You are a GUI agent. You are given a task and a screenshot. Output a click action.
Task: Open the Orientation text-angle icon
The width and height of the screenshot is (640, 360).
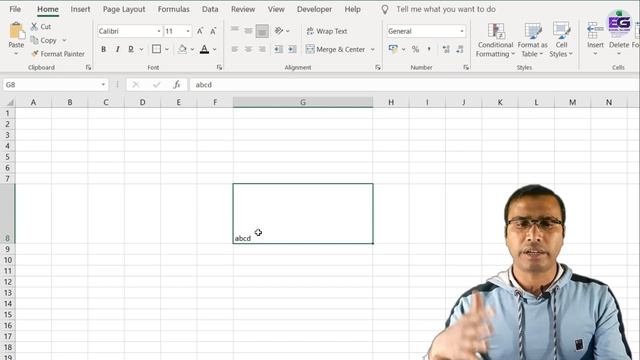click(x=279, y=31)
